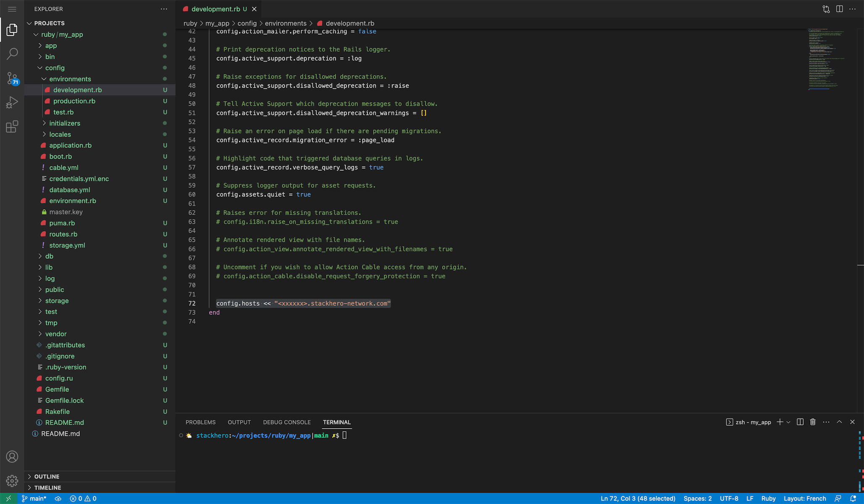The width and height of the screenshot is (864, 504).
Task: Open the Search view in activity bar
Action: click(x=12, y=54)
